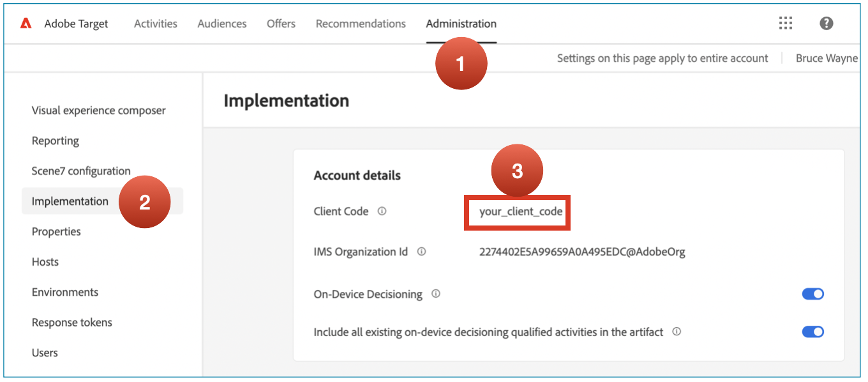Open Visual experience composer settings
The width and height of the screenshot is (868, 382).
pos(99,111)
